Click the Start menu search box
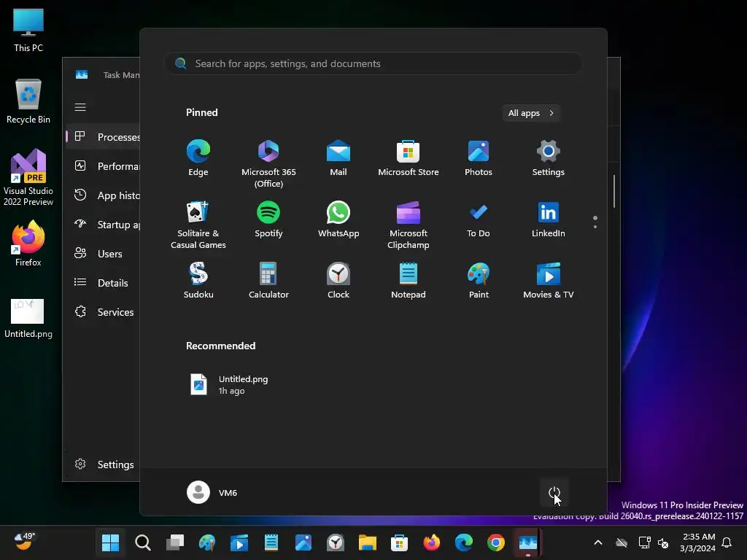 coord(373,63)
